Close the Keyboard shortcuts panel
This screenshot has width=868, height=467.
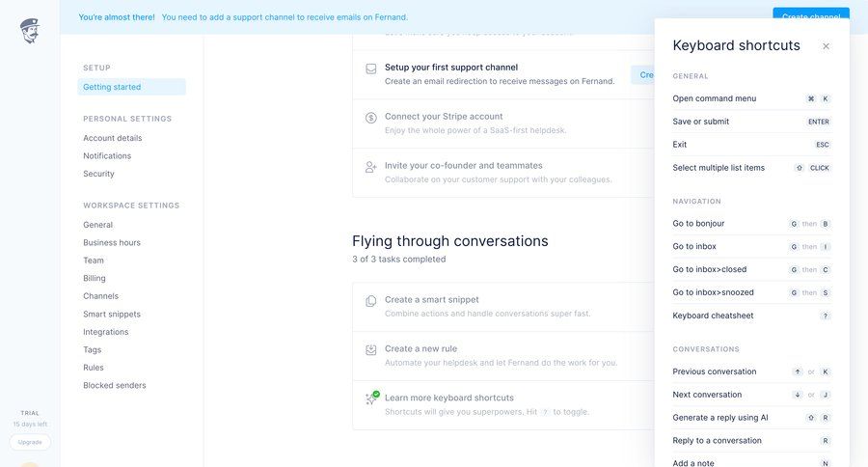[x=826, y=46]
